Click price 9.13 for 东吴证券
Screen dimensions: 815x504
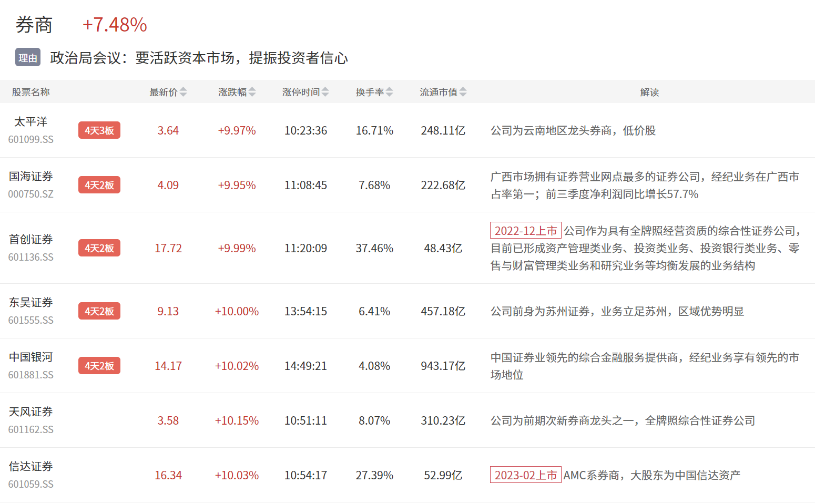coord(168,311)
